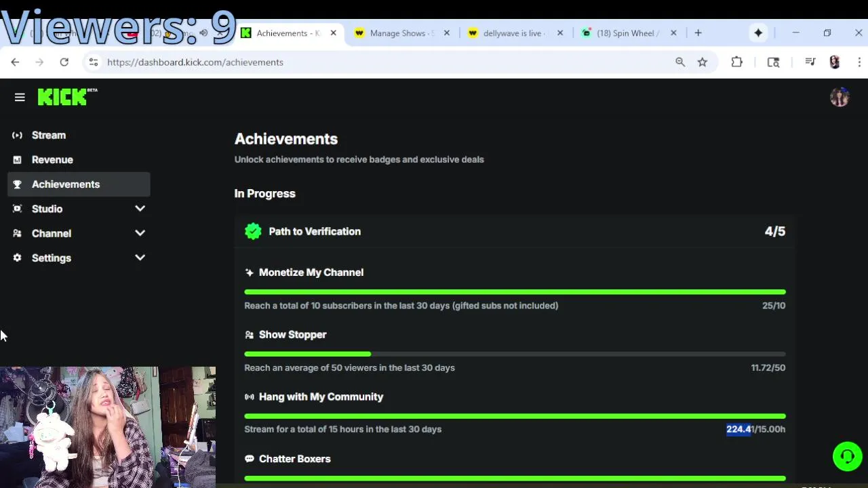Open the browser profile avatar

835,62
